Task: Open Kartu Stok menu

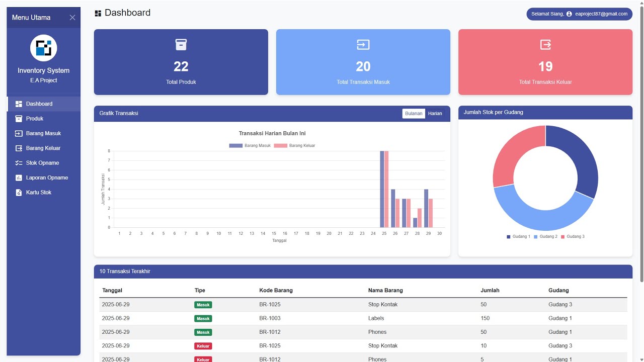Action: [x=44, y=193]
